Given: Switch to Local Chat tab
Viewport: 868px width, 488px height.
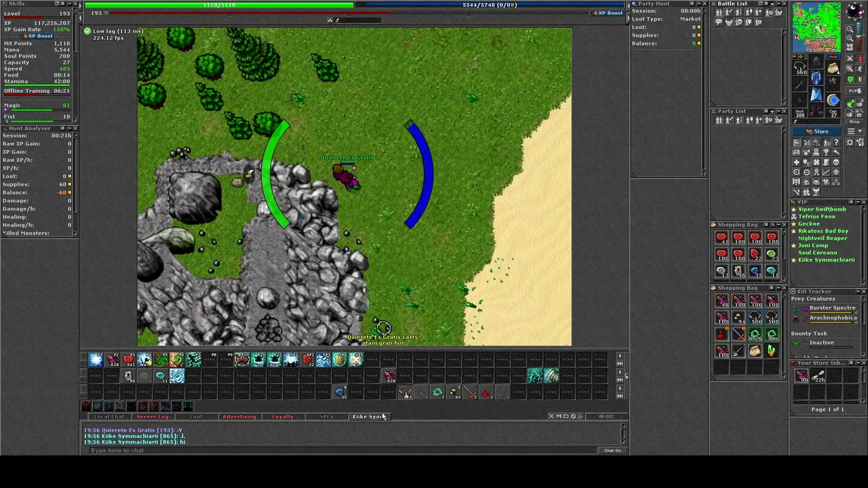Looking at the screenshot, I should coord(109,416).
